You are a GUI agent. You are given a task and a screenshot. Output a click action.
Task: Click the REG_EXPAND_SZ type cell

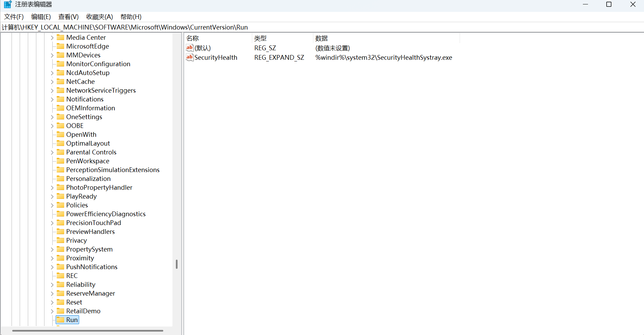(279, 58)
